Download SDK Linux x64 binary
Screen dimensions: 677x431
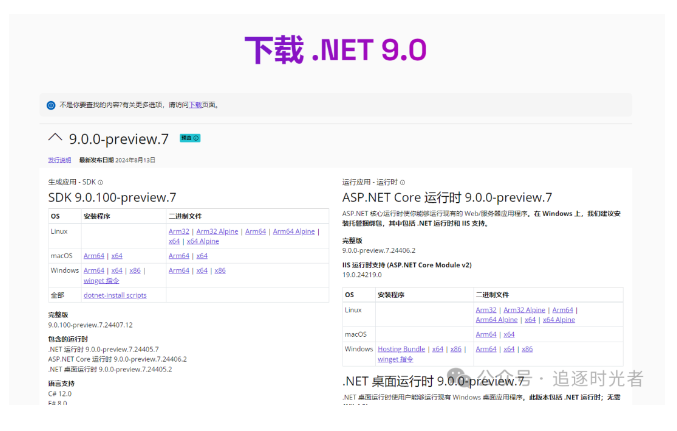point(174,241)
